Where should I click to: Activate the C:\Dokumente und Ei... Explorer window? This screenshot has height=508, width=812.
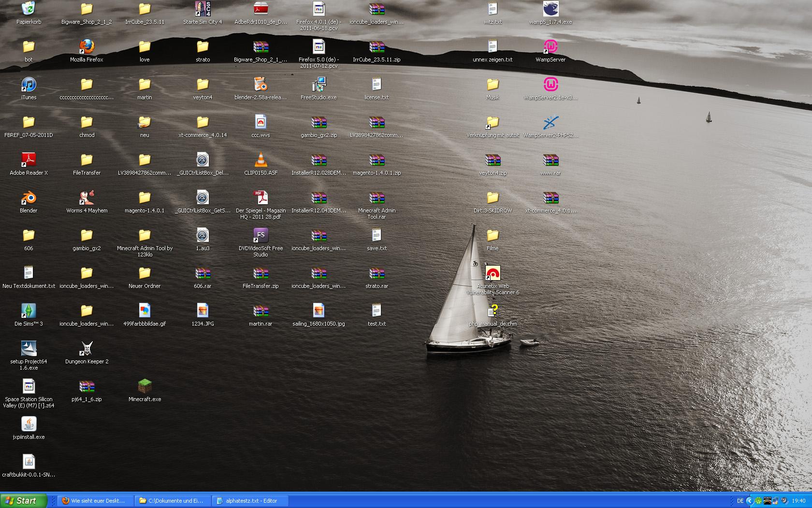tap(173, 501)
